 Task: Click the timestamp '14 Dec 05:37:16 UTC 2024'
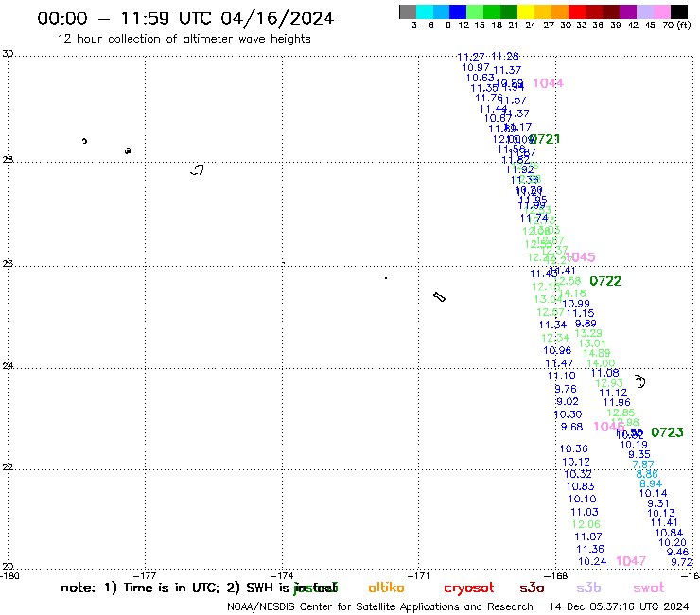coord(619,607)
